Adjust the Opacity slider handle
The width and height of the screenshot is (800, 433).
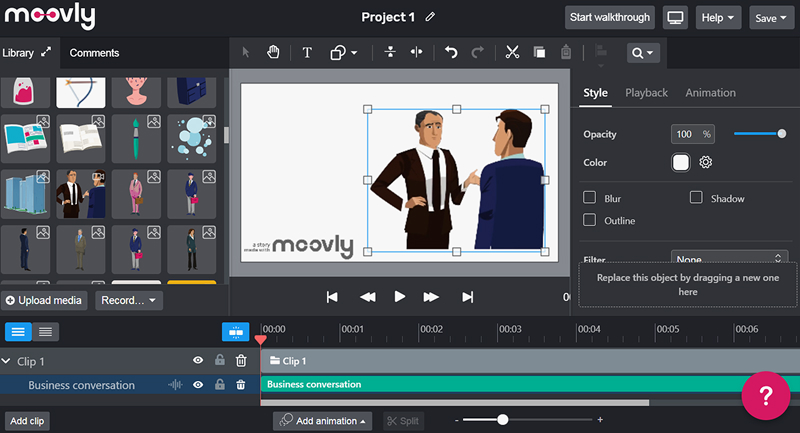click(x=782, y=134)
